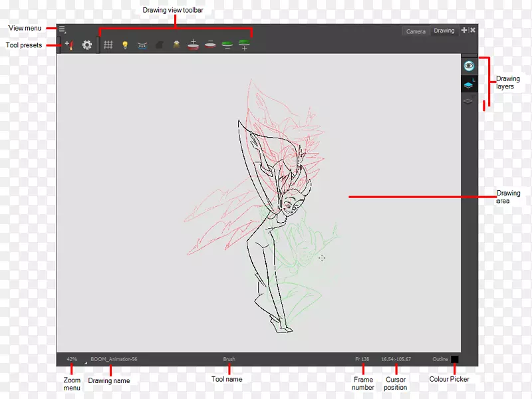The image size is (532, 399).
Task: Open tool presets settings gear
Action: click(x=87, y=45)
